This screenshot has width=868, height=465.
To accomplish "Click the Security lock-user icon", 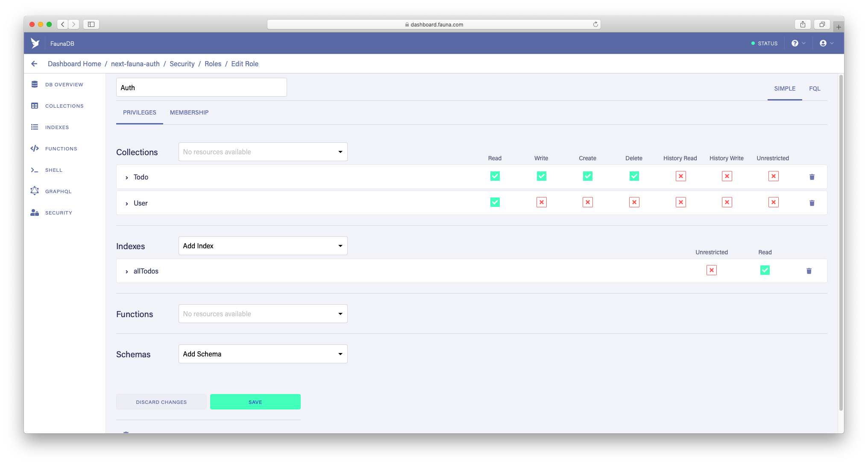I will (x=35, y=212).
